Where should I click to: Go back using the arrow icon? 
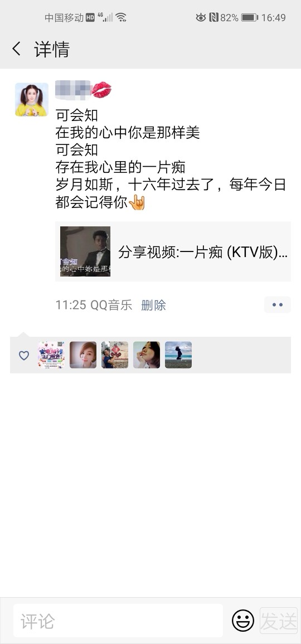tap(16, 49)
